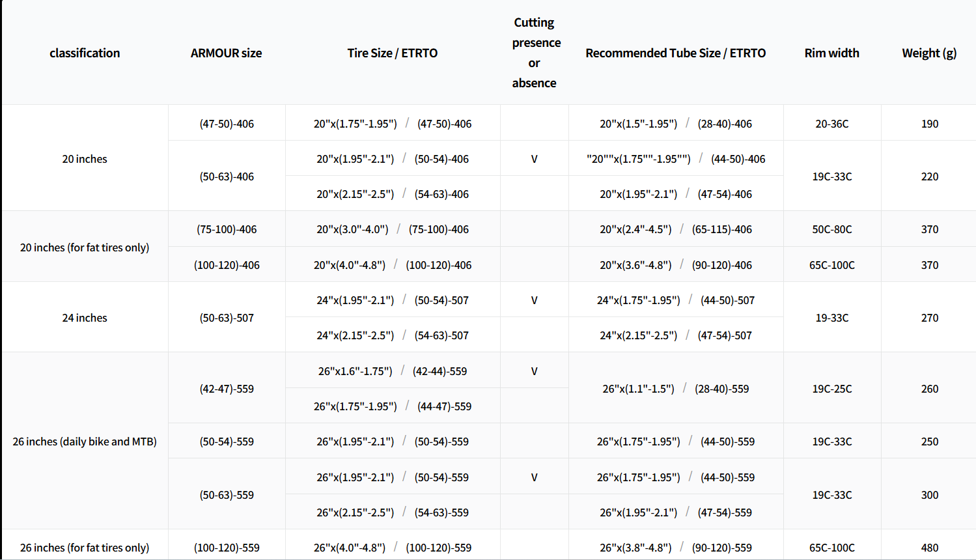Click the classification column header

coord(85,53)
